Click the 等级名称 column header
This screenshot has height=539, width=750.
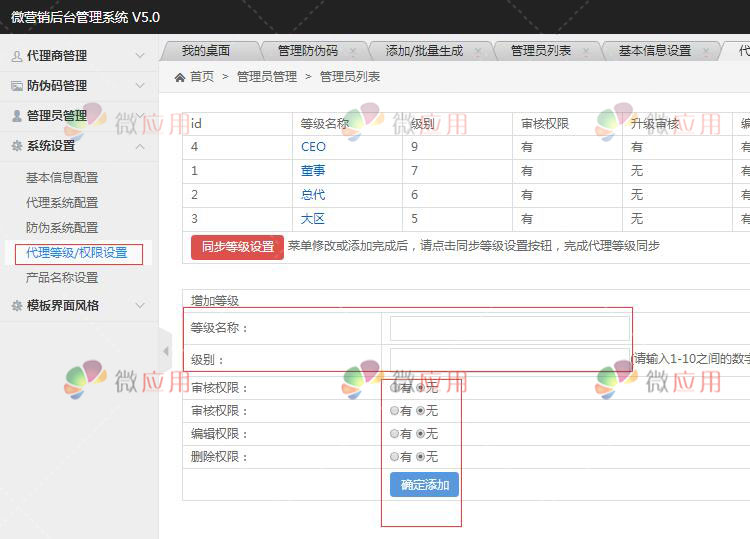(x=325, y=124)
